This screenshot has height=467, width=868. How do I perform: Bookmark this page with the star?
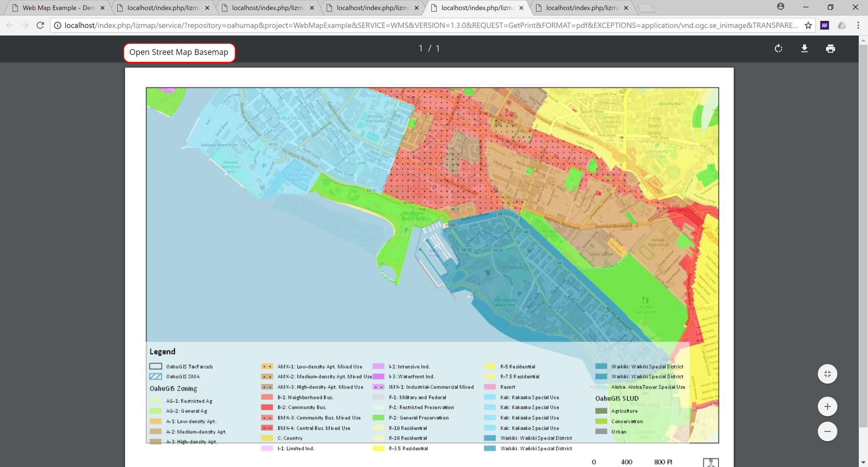point(808,25)
